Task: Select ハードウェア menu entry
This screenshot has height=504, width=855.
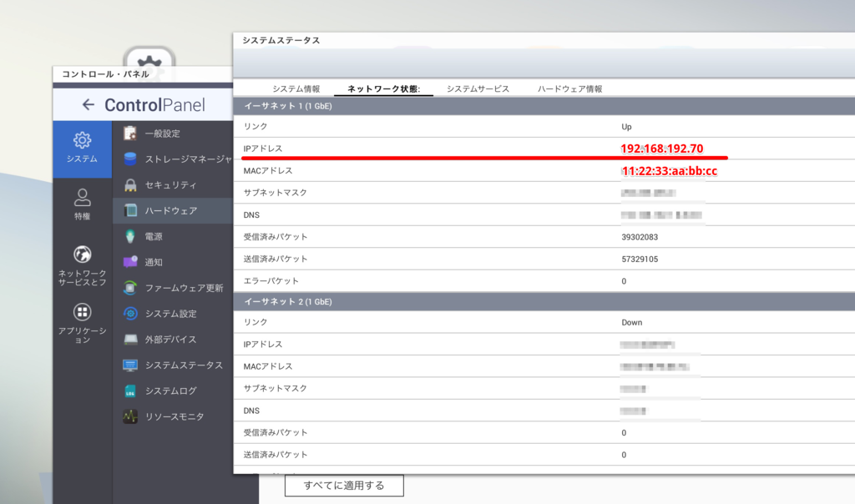Action: (x=172, y=211)
